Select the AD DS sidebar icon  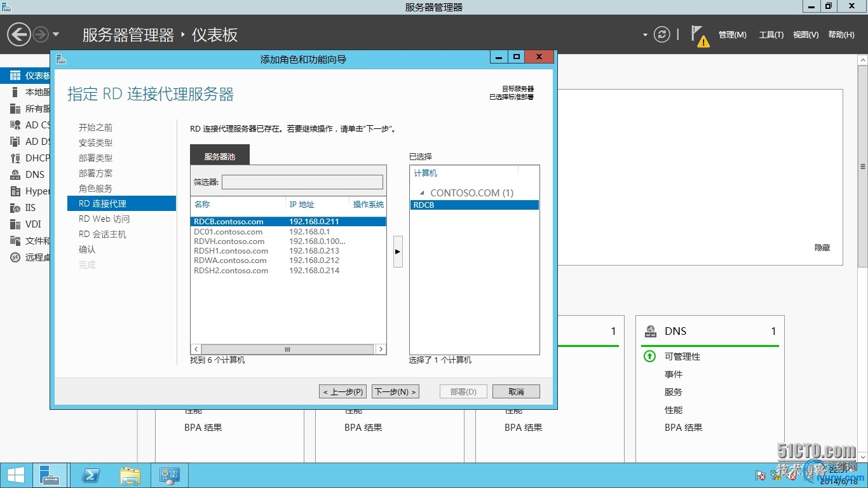pos(15,142)
